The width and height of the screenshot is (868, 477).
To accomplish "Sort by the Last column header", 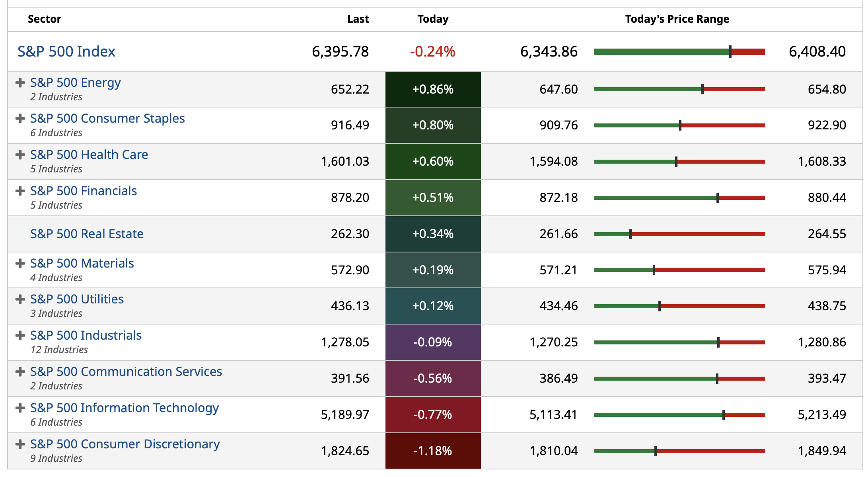I will 358,19.
